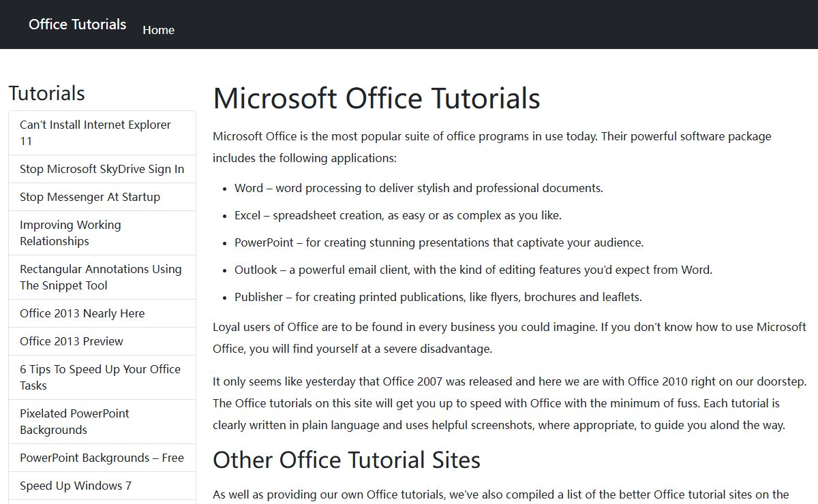Screen dimensions: 818x504
Task: Select Stop Messenger At Startup tutorial
Action: tap(102, 197)
